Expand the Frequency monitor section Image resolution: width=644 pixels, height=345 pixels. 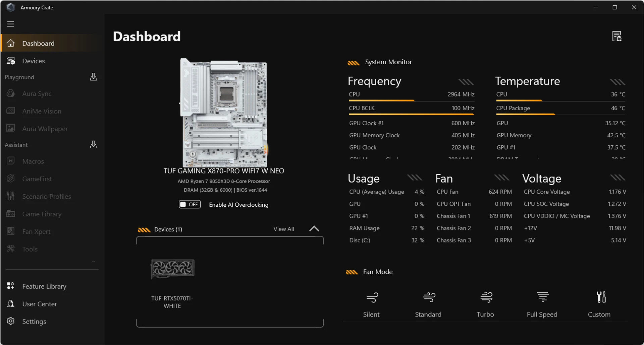point(466,82)
